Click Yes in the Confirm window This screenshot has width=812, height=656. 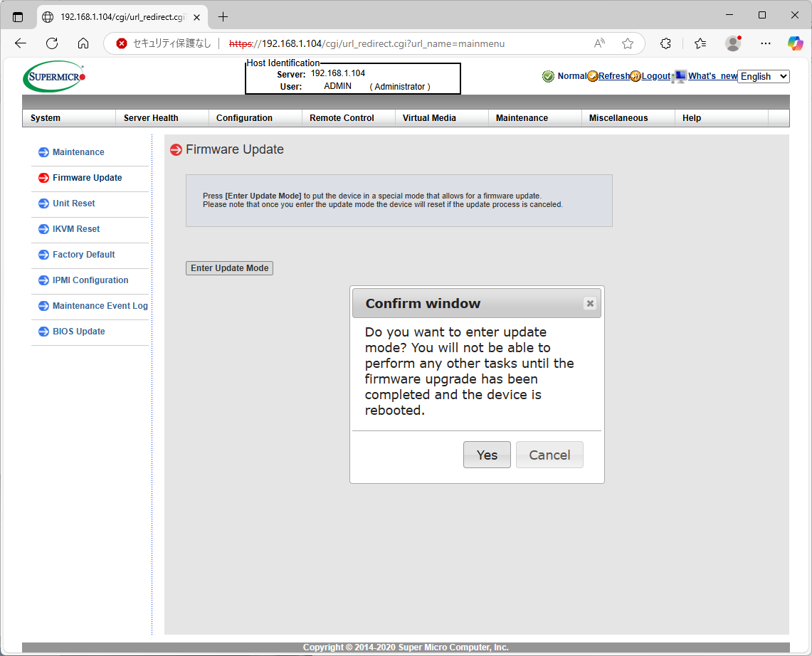pos(487,455)
